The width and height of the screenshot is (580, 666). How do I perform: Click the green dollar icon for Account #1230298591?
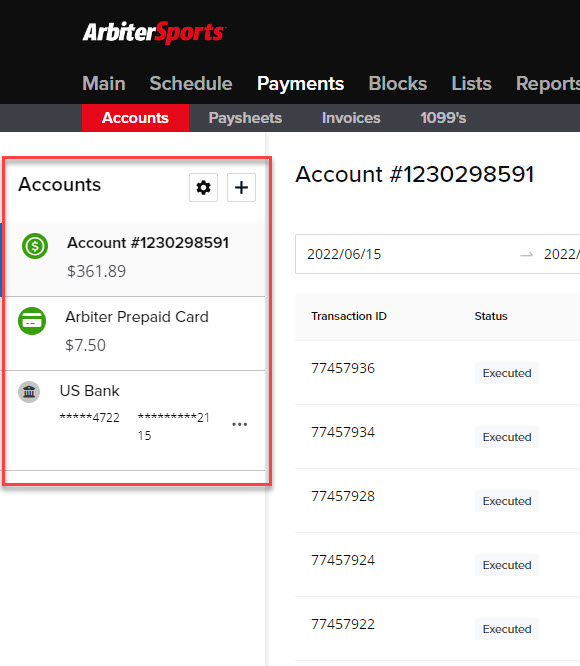[x=35, y=246]
